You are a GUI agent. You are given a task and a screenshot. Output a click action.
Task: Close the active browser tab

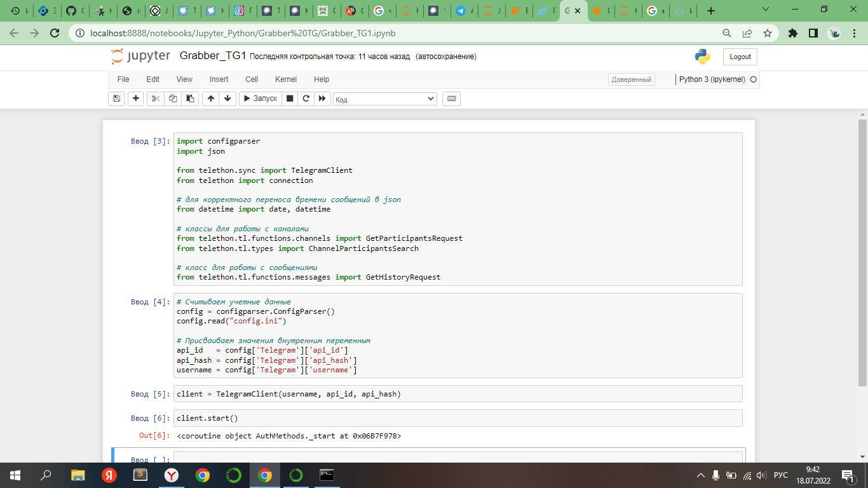578,11
